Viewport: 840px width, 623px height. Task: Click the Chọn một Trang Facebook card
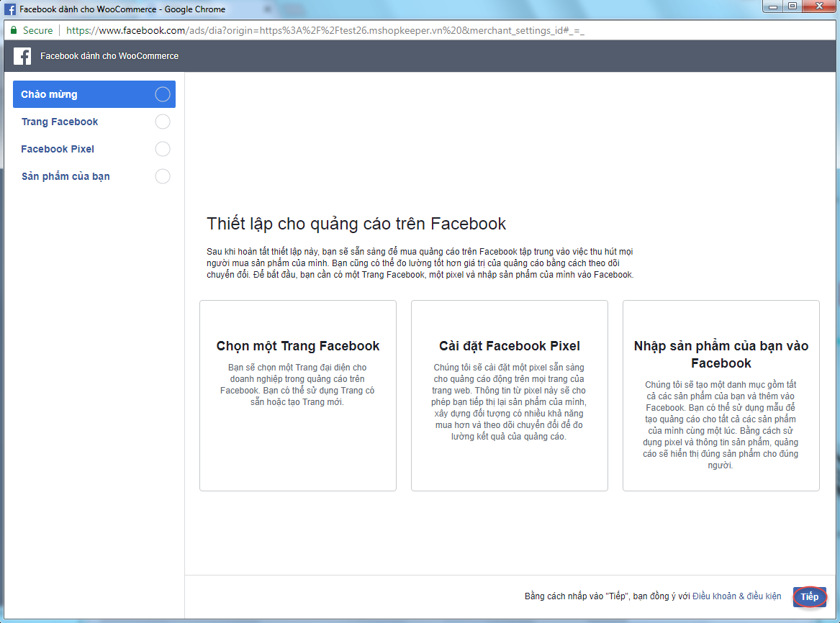(298, 396)
